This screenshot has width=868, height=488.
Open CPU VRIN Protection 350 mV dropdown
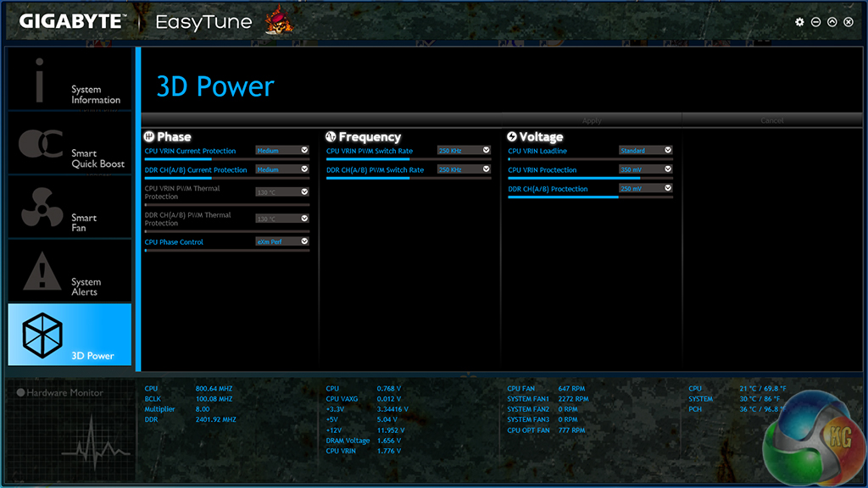pos(645,169)
